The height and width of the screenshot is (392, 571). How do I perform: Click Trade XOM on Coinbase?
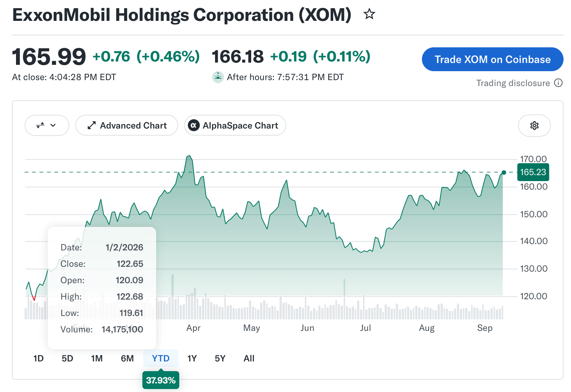(x=492, y=59)
